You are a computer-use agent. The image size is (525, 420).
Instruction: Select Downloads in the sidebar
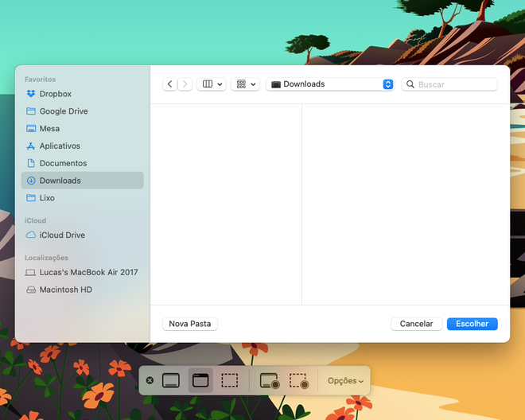(x=83, y=181)
